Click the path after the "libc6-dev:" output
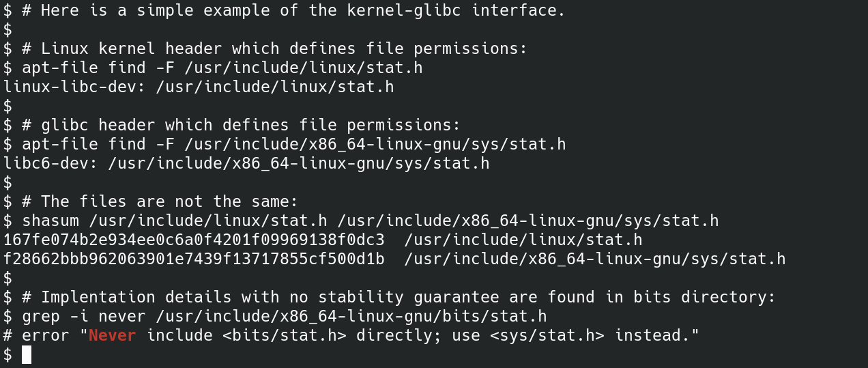868x368 pixels. tap(299, 163)
